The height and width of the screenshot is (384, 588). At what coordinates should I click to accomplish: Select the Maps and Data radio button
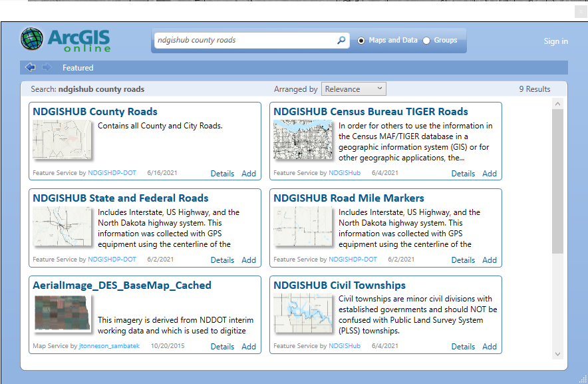[361, 41]
